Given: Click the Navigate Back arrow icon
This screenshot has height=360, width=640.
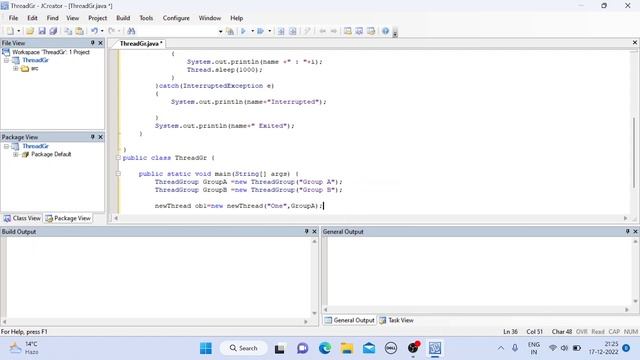Looking at the screenshot, I should pos(322,31).
